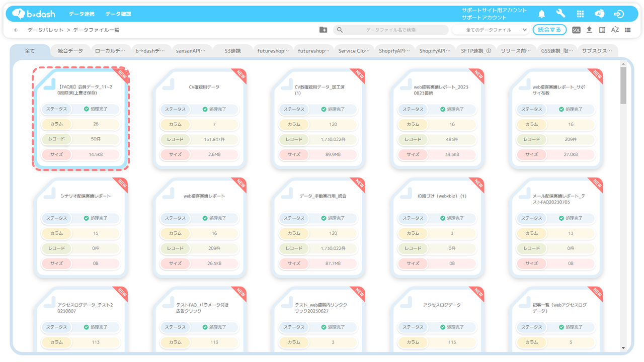Click the 統合する button
Screen dimensions: 644x362
549,30
